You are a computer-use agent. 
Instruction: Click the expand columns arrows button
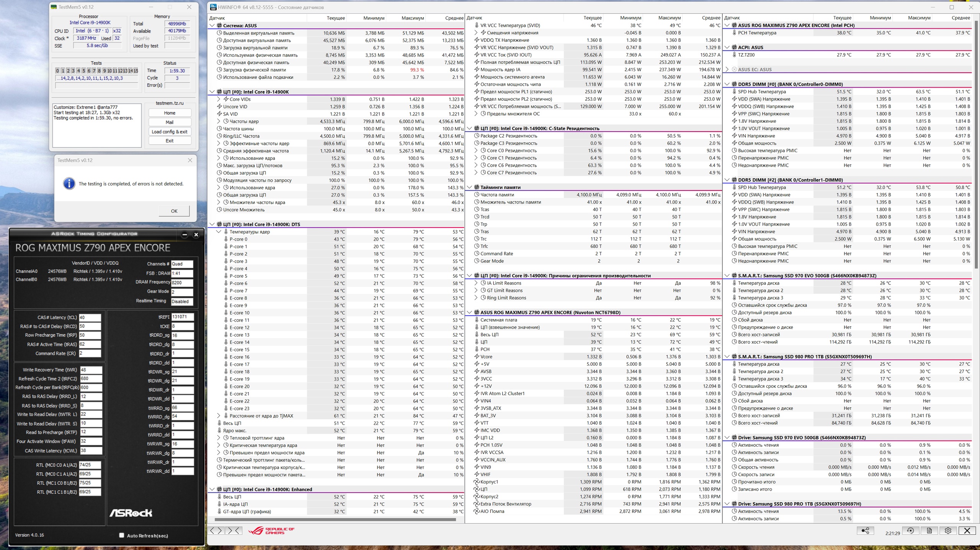pos(216,530)
